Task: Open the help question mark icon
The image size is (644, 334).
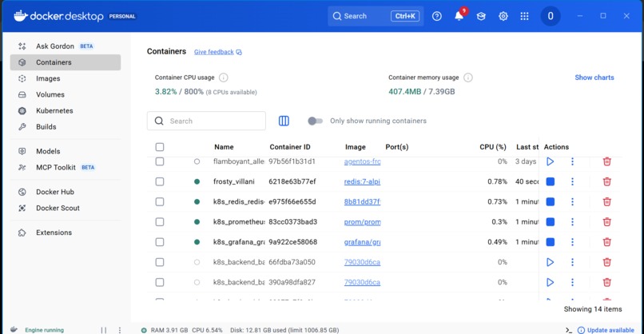Action: tap(436, 16)
